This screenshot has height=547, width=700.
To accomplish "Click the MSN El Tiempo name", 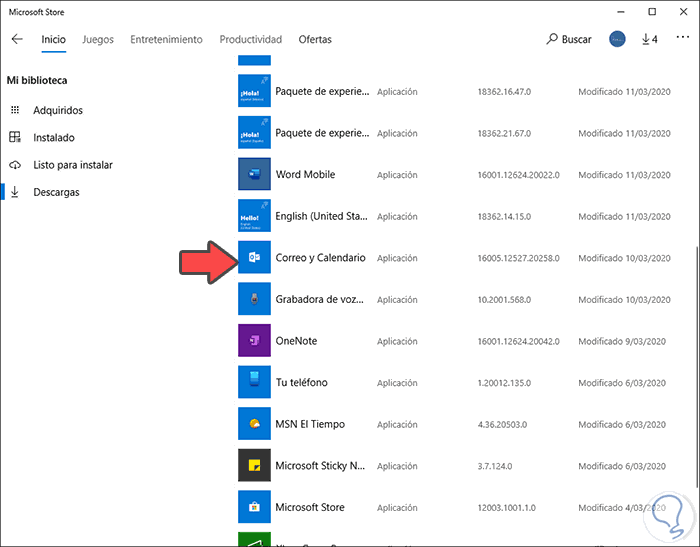I will click(310, 424).
